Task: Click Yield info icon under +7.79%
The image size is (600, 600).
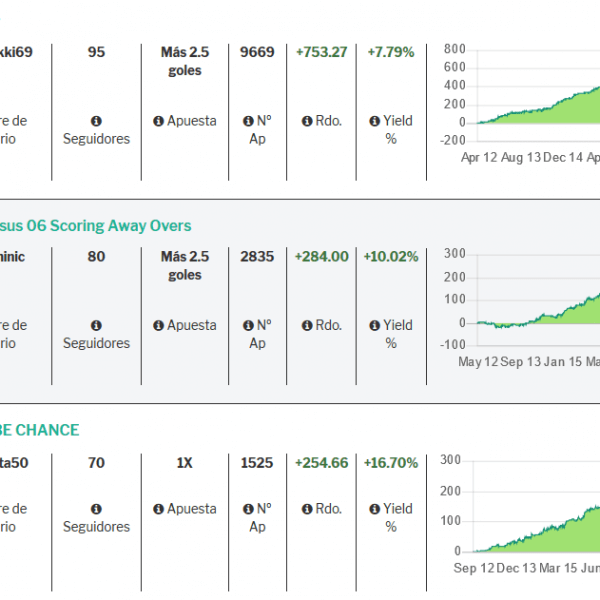Action: point(376,121)
